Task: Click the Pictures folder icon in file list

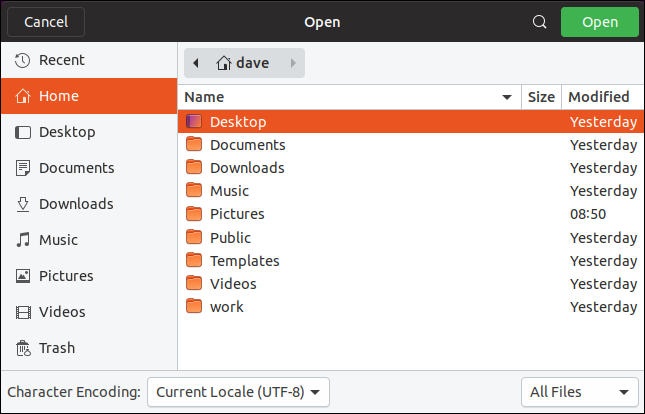Action: [194, 214]
